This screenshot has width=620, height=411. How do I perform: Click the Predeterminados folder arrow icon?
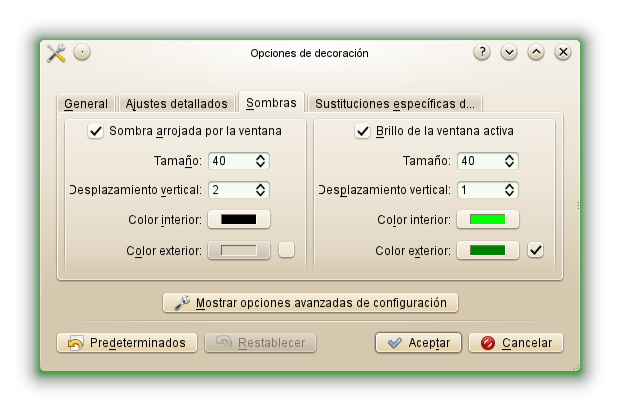point(75,343)
